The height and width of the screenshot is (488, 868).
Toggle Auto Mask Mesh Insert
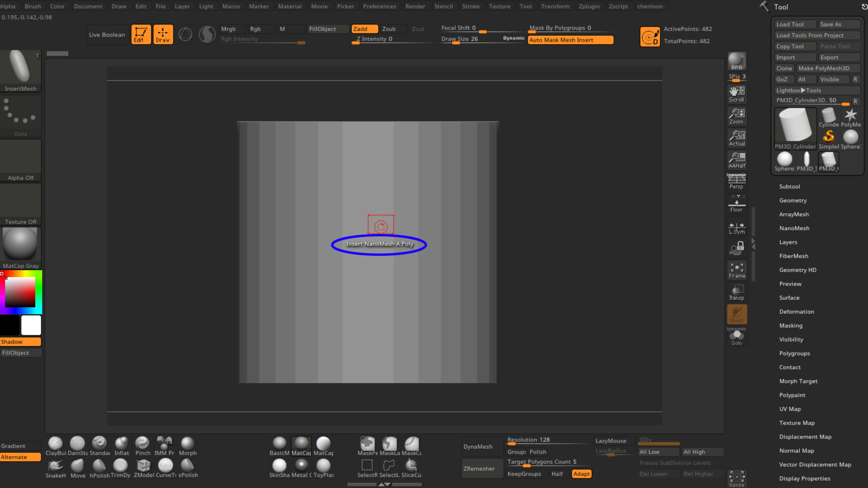(x=570, y=40)
